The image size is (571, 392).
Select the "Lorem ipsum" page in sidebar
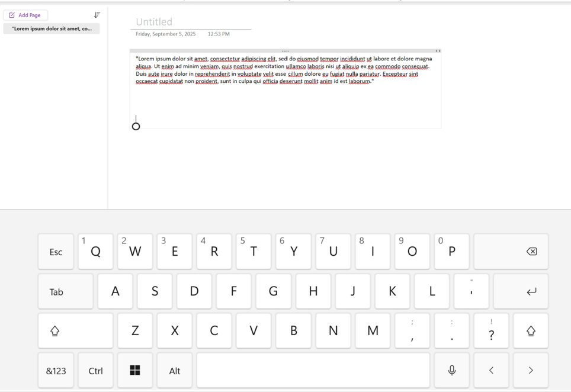click(x=52, y=28)
